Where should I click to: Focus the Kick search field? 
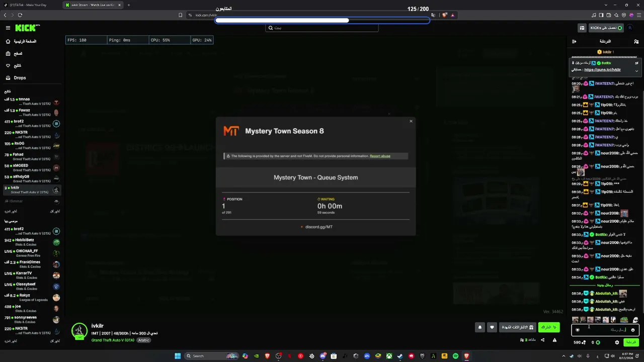pos(321,28)
